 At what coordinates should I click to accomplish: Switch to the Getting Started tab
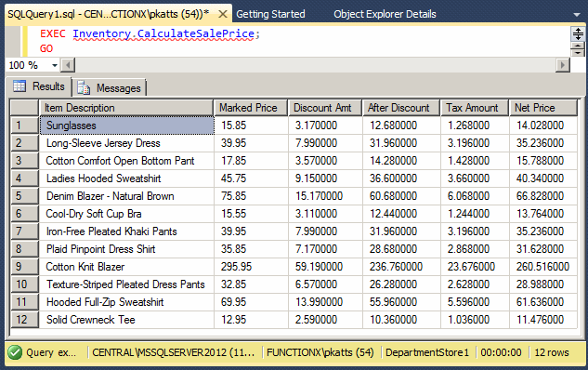click(270, 14)
